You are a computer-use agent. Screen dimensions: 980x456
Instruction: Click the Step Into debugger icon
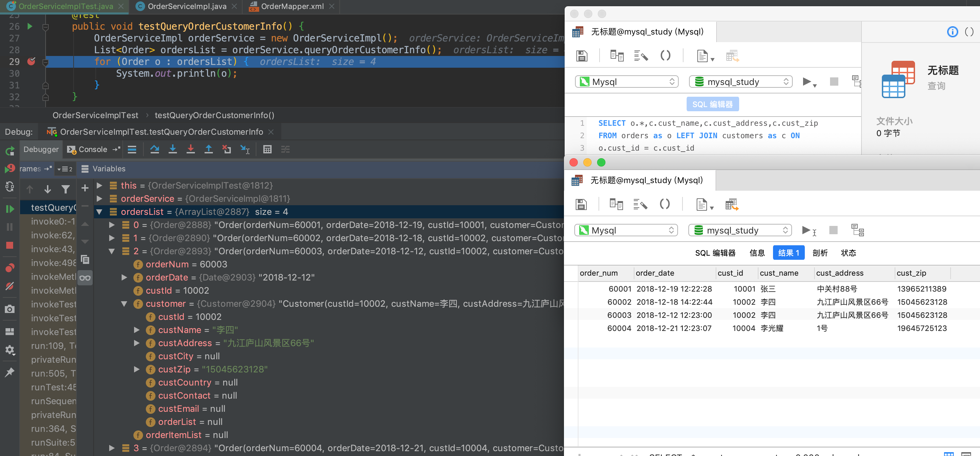[x=173, y=150]
